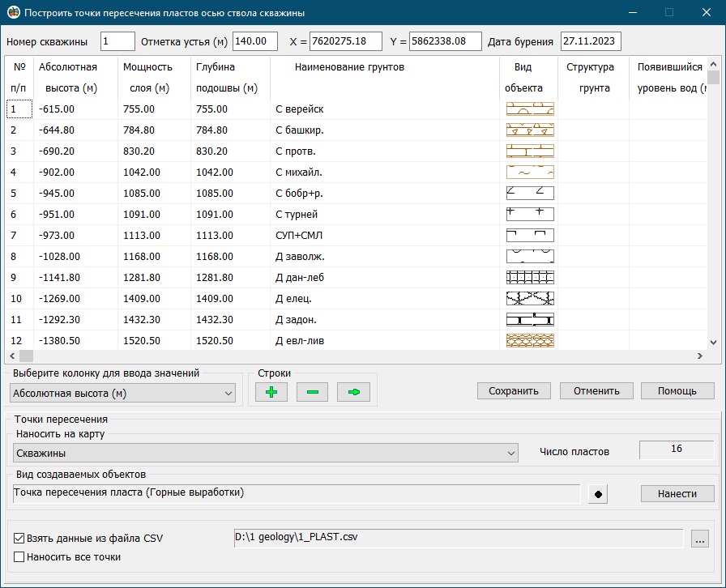
Task: Click the cross-pattern symbol for С турней
Action: coord(530,214)
